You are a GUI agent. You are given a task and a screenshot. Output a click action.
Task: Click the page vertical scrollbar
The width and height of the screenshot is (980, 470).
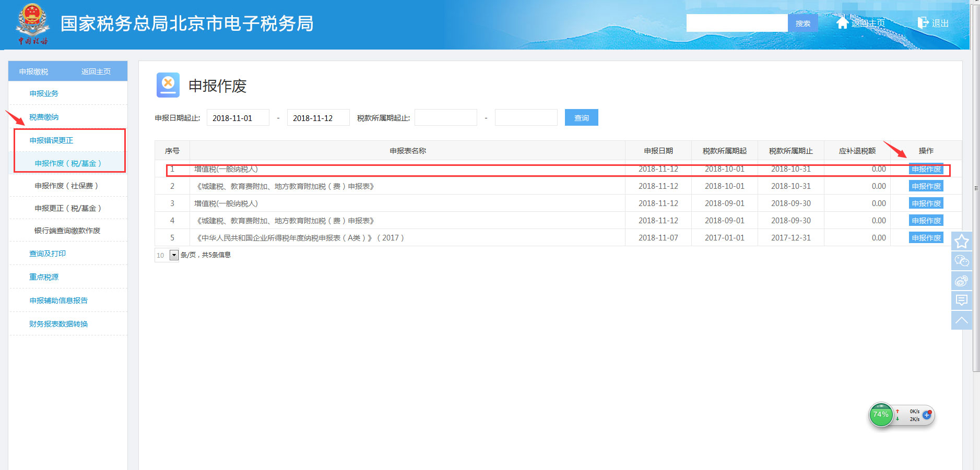pos(976,188)
